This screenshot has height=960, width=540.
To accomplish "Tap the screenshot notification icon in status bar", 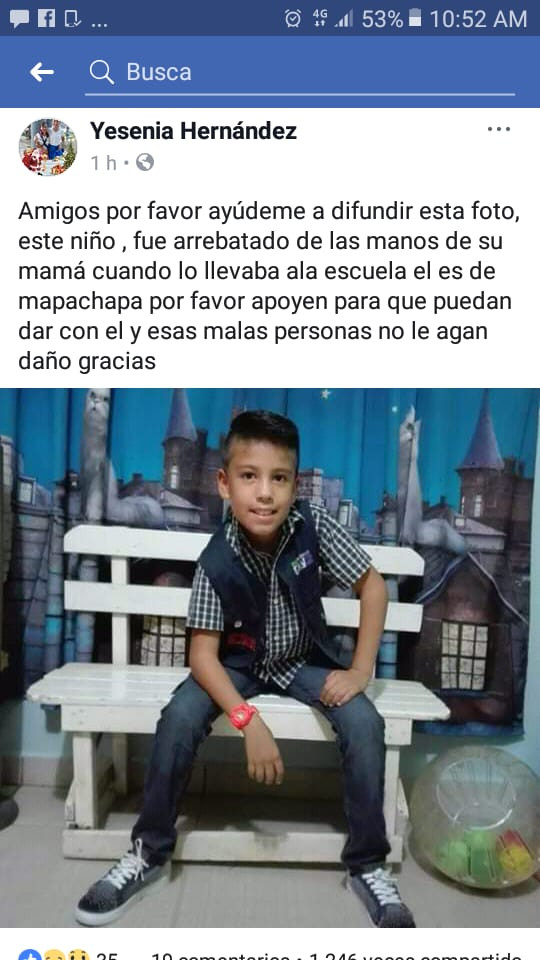I will tap(73, 19).
